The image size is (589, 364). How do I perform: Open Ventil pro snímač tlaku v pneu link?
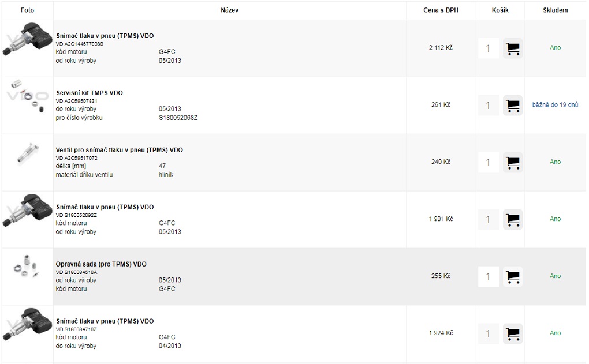pos(120,150)
